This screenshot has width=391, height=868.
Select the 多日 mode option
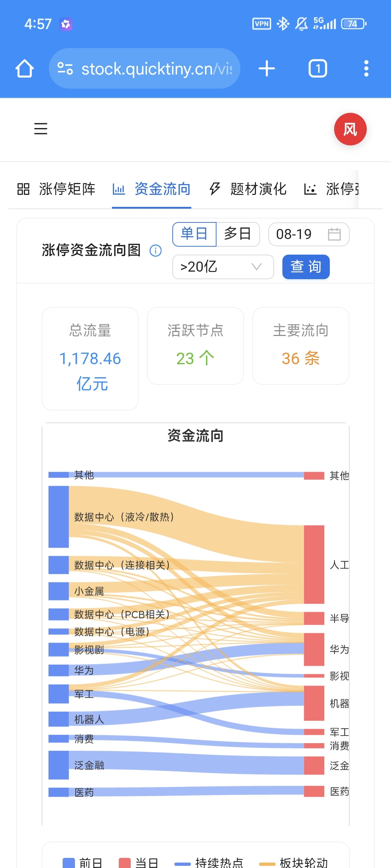238,234
